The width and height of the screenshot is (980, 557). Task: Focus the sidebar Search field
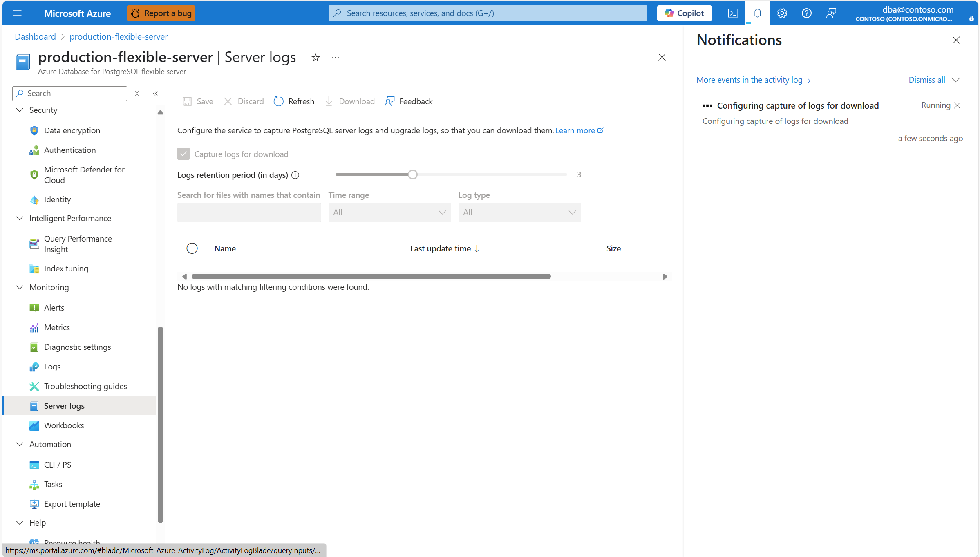(69, 94)
